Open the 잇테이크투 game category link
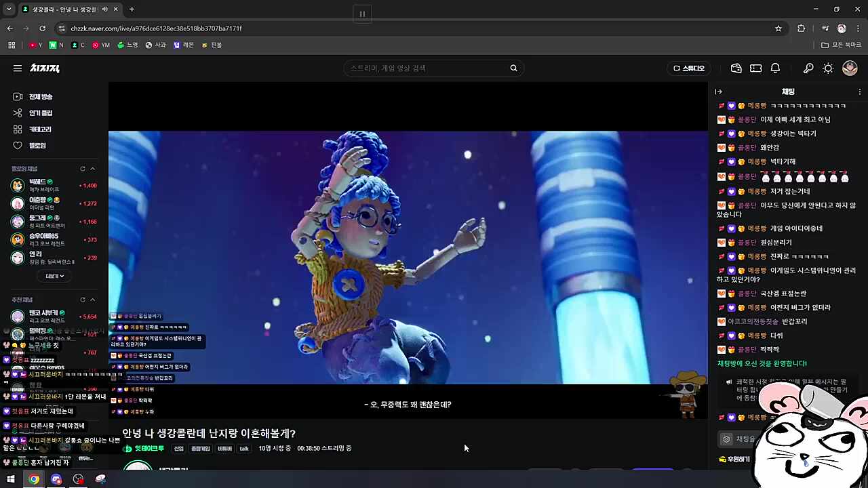Image resolution: width=868 pixels, height=488 pixels. 144,449
